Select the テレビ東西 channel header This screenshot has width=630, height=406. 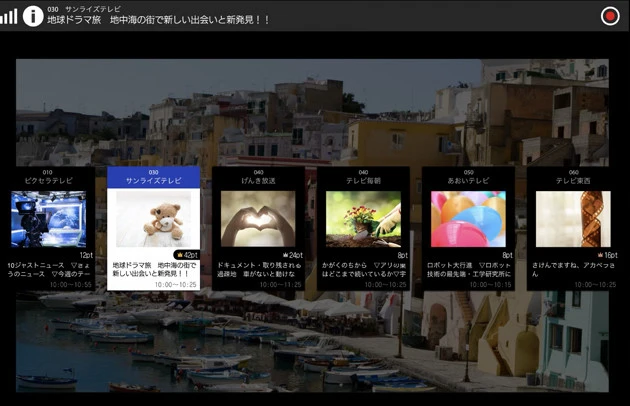(573, 180)
